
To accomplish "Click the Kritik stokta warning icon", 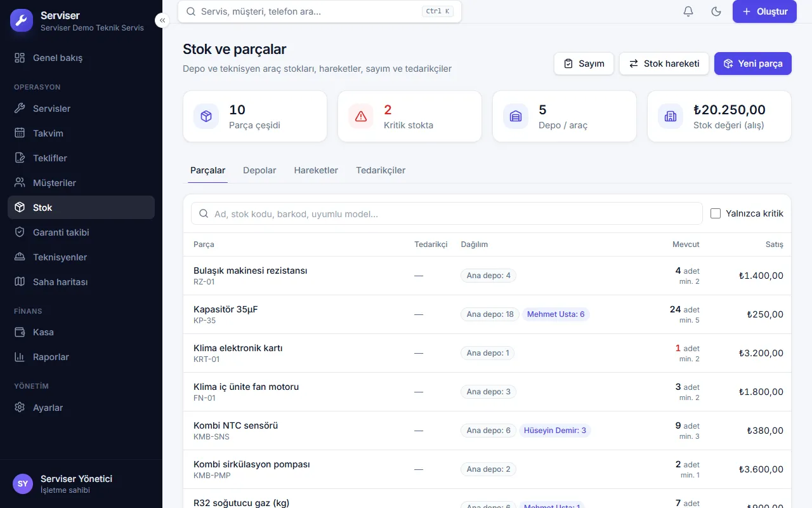I will click(361, 116).
